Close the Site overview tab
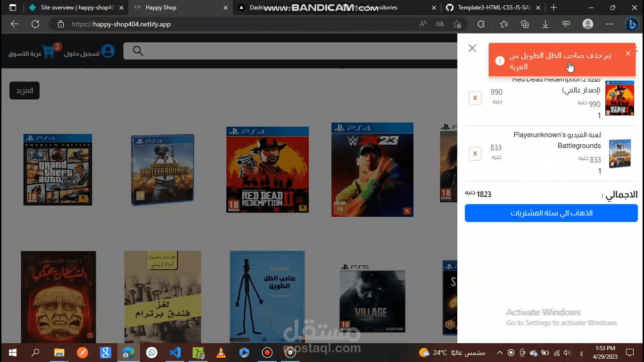The image size is (644, 362). tap(121, 8)
